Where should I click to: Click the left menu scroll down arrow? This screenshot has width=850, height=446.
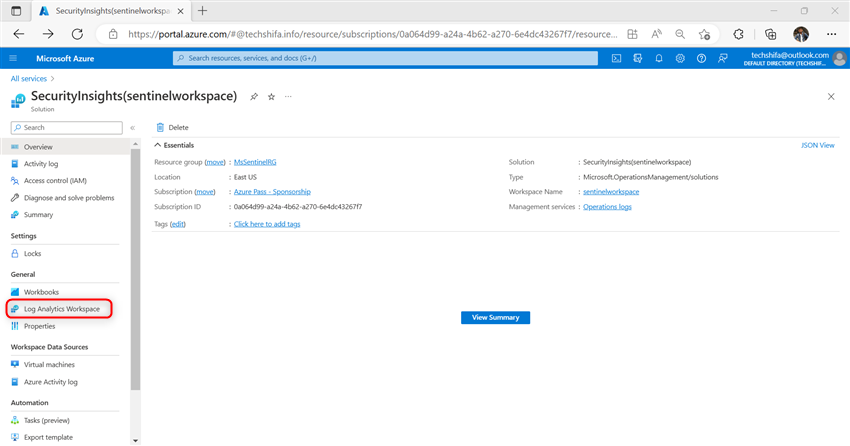tap(136, 441)
